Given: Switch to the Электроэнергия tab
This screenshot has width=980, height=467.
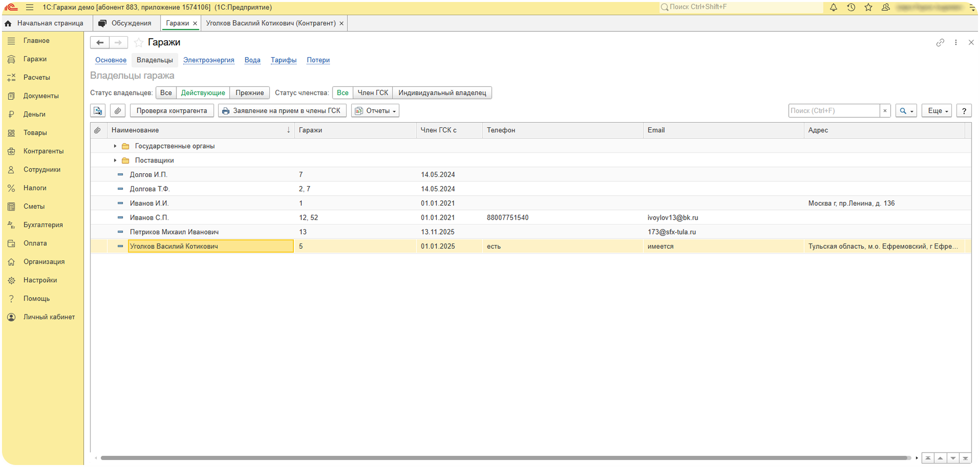Looking at the screenshot, I should pyautogui.click(x=209, y=60).
